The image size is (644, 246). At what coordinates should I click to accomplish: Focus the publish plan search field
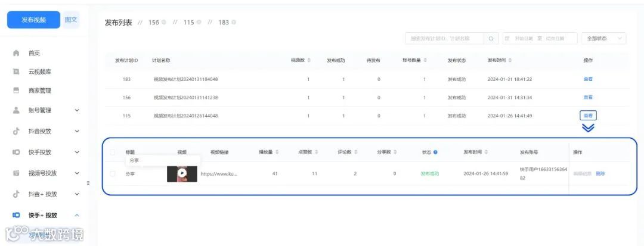pos(444,39)
